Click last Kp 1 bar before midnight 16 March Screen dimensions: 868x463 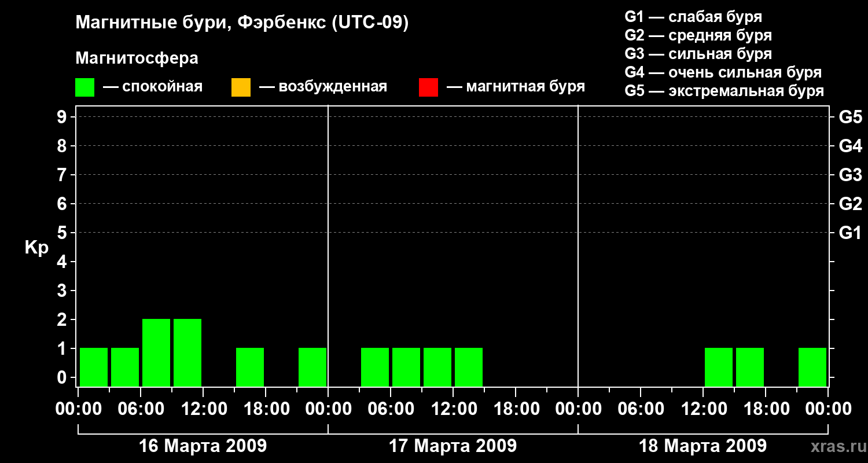(x=312, y=367)
